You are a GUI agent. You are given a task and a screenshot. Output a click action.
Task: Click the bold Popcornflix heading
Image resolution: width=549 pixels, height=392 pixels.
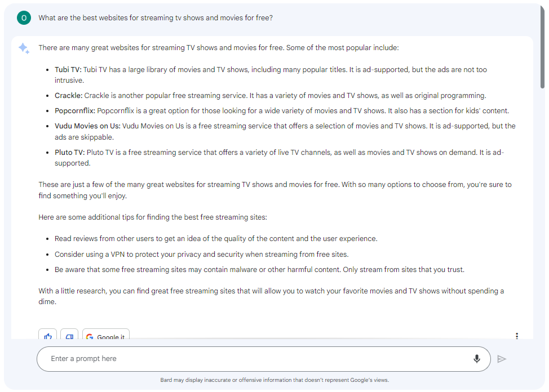coord(74,111)
